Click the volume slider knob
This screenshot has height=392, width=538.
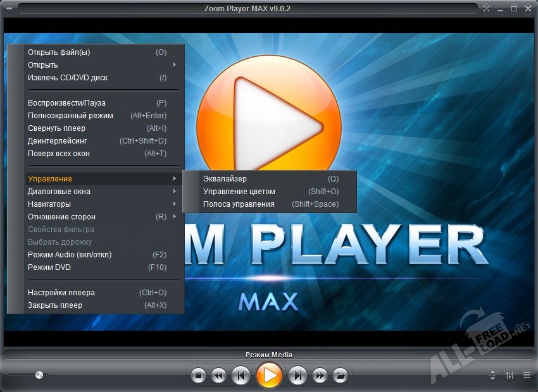pyautogui.click(x=39, y=375)
